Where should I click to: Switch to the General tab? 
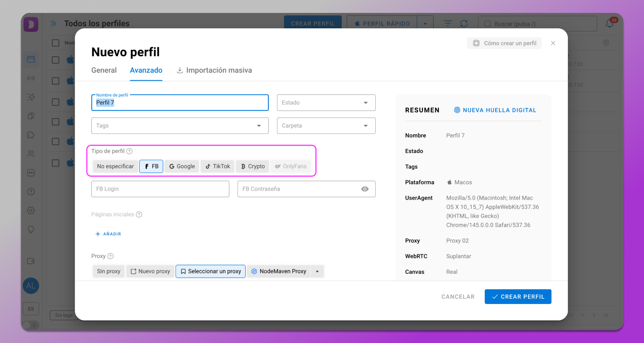pos(104,70)
